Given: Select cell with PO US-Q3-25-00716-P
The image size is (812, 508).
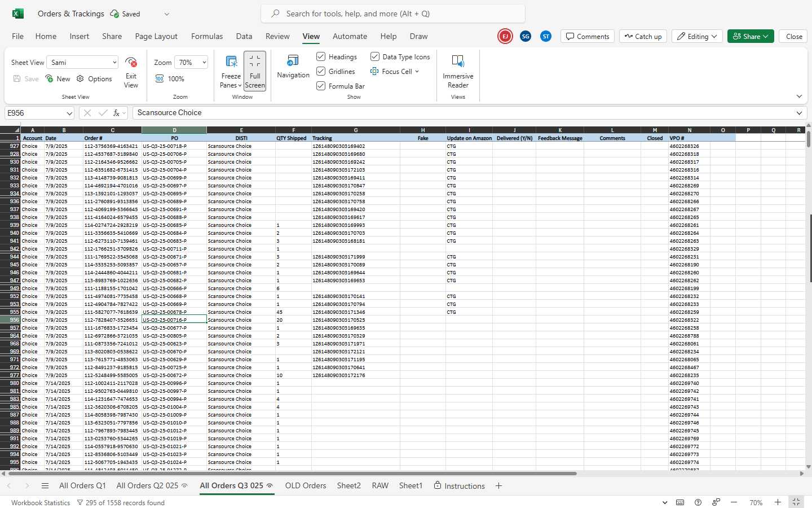Looking at the screenshot, I should click(174, 320).
